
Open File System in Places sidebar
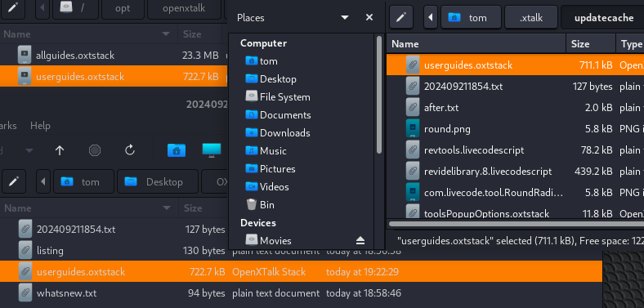278,97
